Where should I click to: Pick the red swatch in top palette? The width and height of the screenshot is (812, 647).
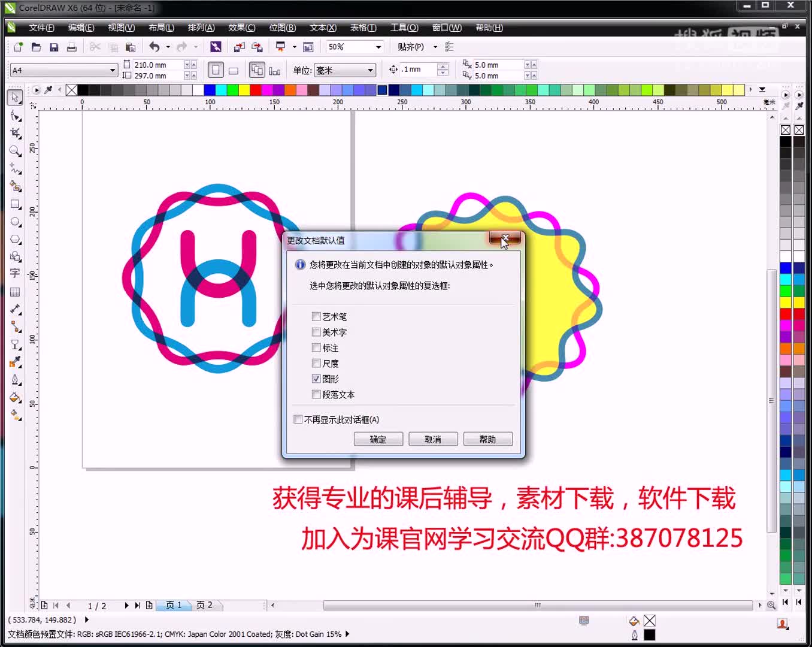[x=255, y=90]
